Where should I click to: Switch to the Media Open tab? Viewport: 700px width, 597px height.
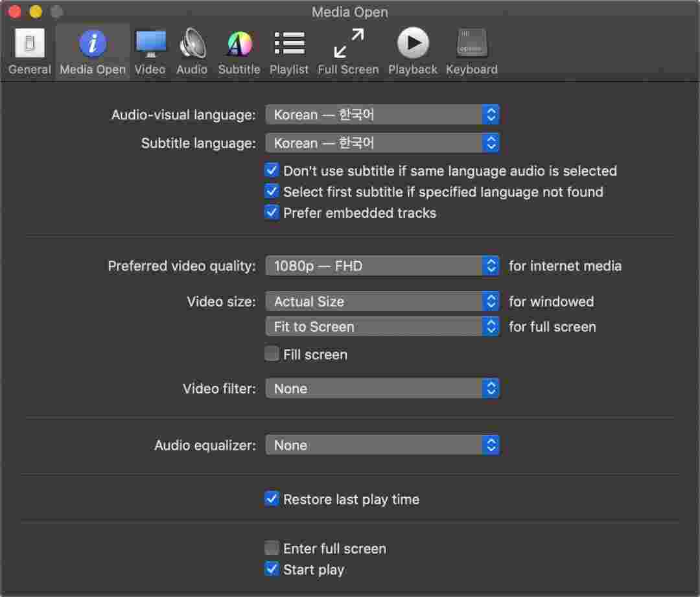pyautogui.click(x=93, y=51)
